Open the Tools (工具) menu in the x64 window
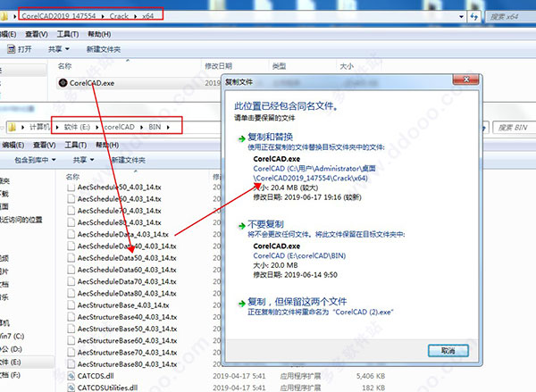Viewport: 536px width, 392px height. point(67,34)
